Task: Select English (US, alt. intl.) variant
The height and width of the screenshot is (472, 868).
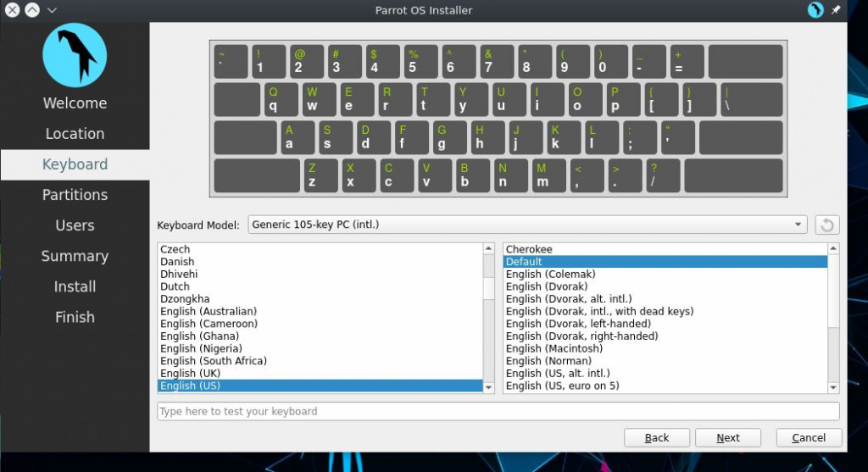Action: point(665,374)
